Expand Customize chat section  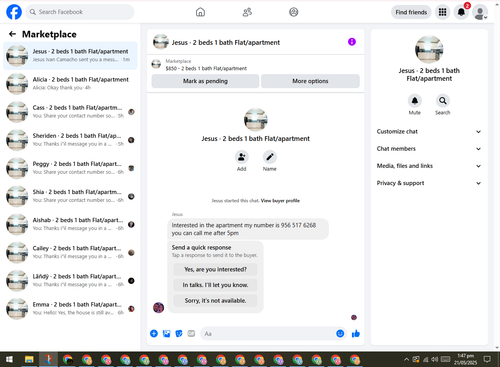429,131
